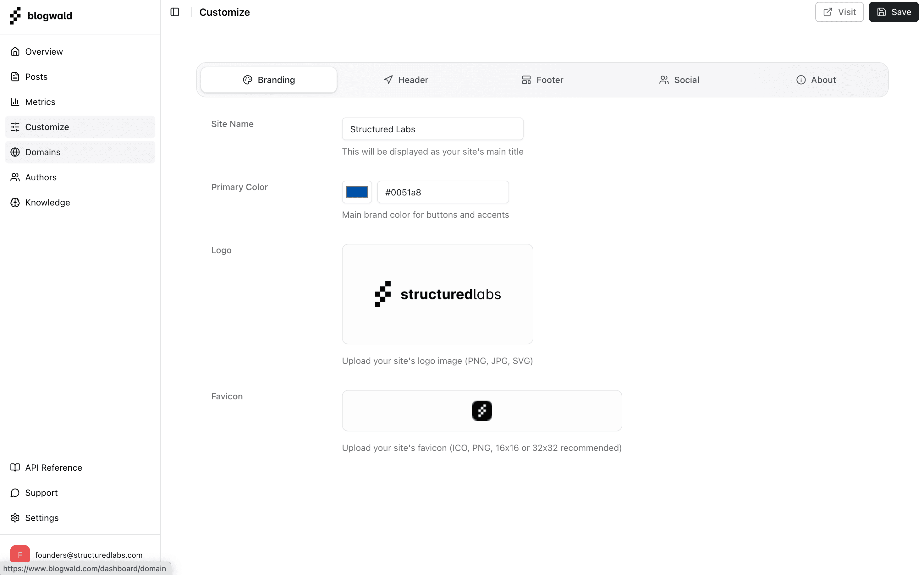
Task: Click the site's main title hint text
Action: pos(432,151)
